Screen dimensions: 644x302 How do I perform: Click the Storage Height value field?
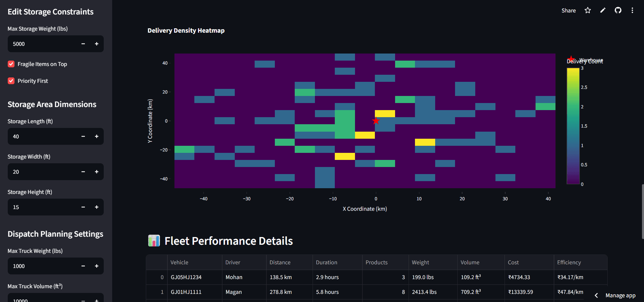point(42,207)
